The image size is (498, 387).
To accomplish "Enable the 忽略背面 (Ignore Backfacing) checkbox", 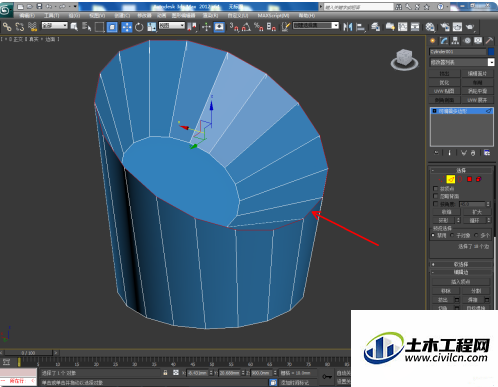I will 435,196.
